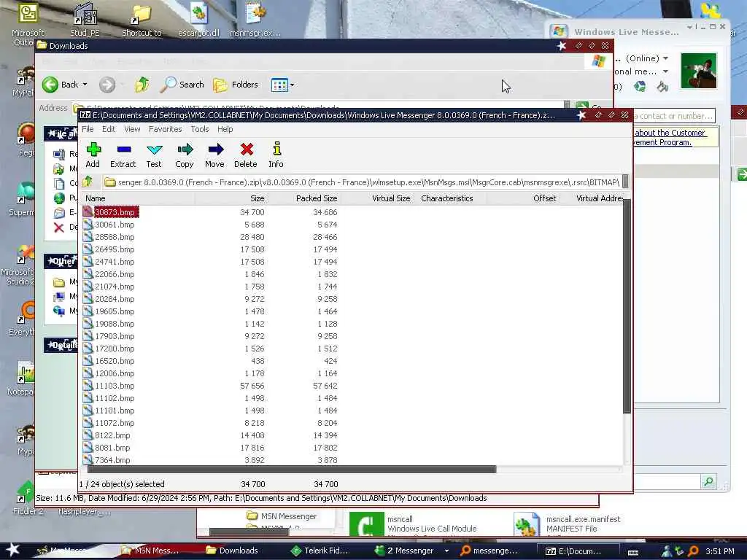Sort by the Size column header
This screenshot has height=560, width=747.
pyautogui.click(x=231, y=198)
